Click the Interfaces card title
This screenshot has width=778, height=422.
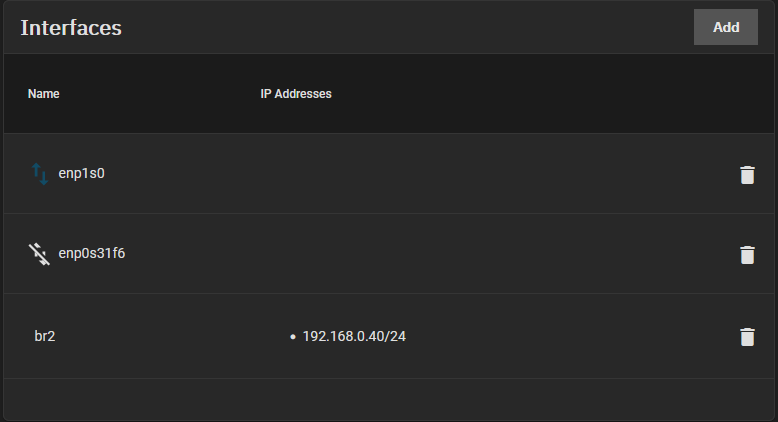pyautogui.click(x=71, y=27)
